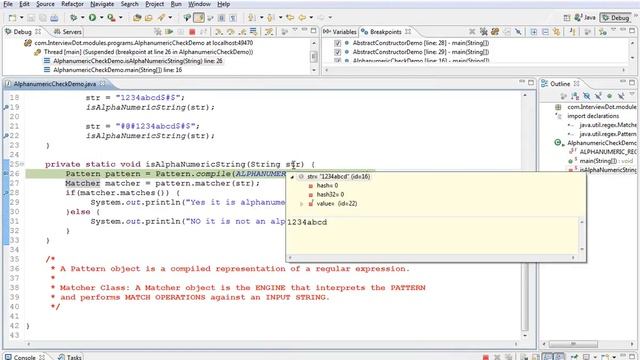Add Java Exception Breakpoint icon
The height and width of the screenshot is (360, 640).
(572, 31)
